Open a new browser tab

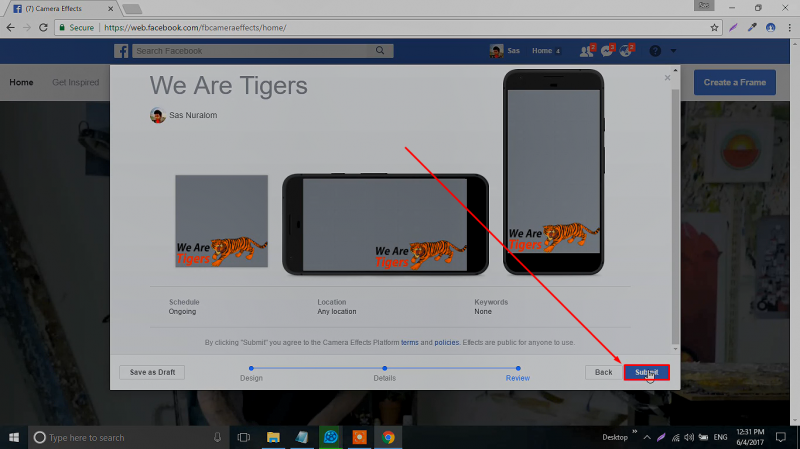(132, 9)
